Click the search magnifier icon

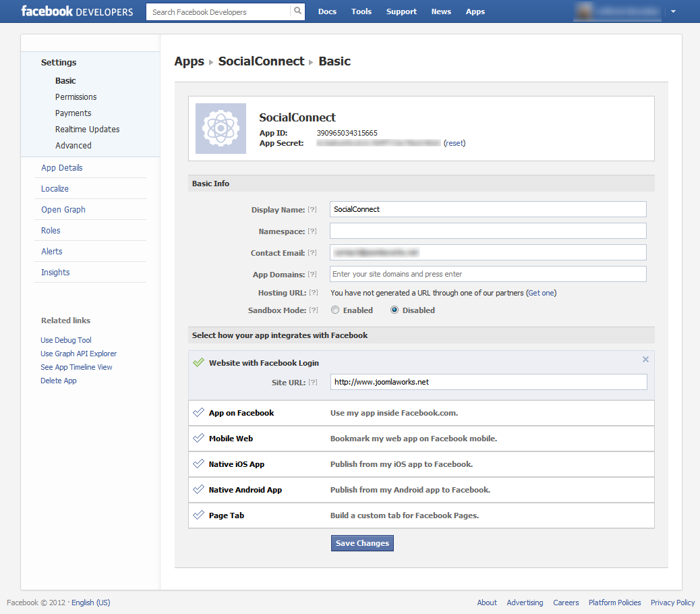pos(297,11)
